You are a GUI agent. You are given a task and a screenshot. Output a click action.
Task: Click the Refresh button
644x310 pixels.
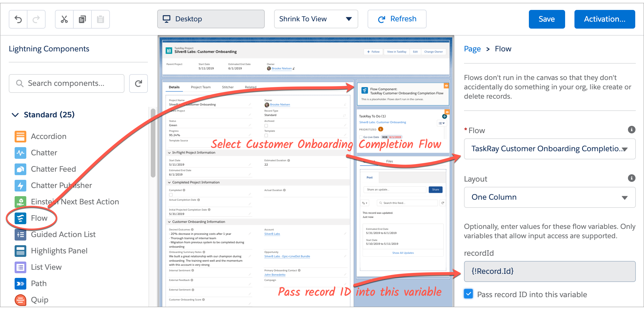(x=397, y=19)
